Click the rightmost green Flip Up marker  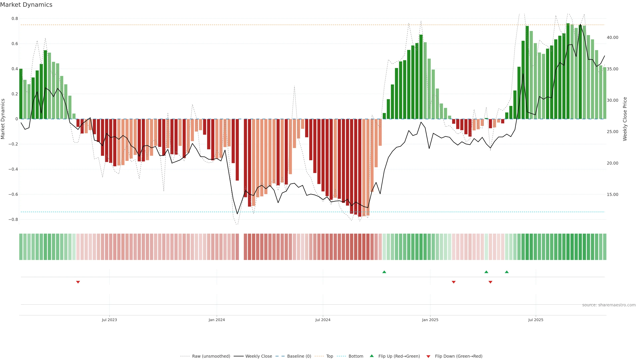click(x=506, y=272)
